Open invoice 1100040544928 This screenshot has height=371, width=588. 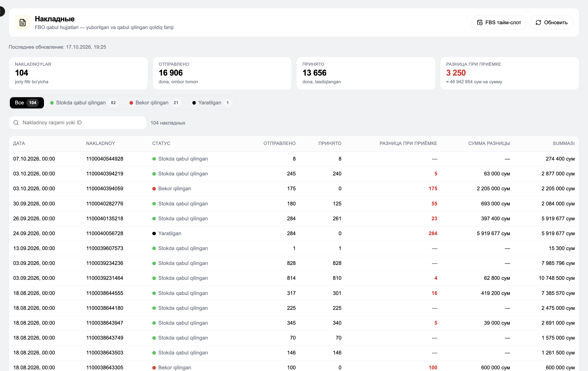click(x=105, y=159)
